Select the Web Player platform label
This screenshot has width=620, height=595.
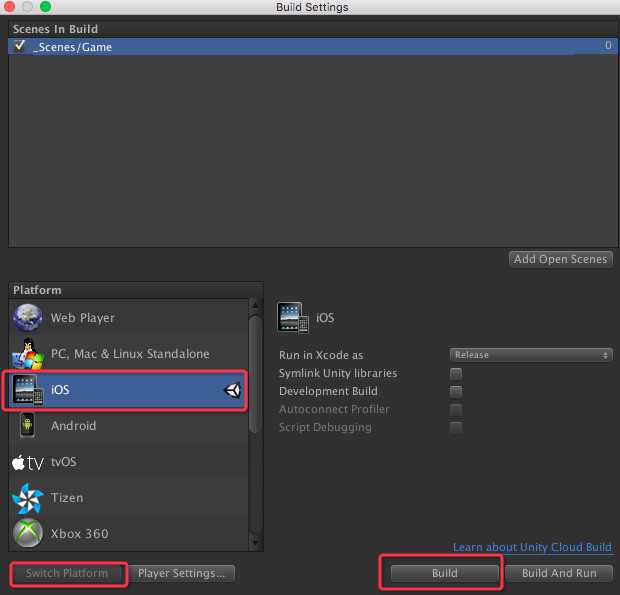83,318
